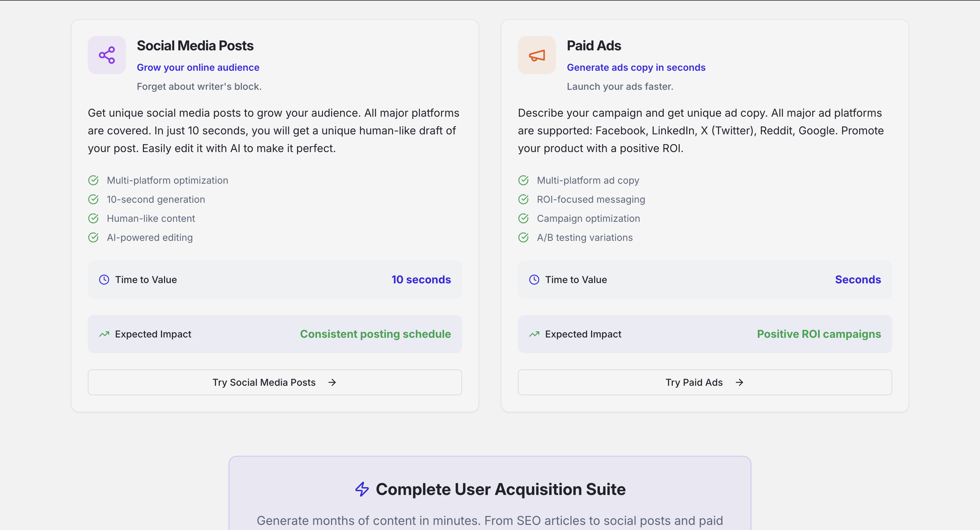Click the checkmark next to A/B testing variations

click(x=523, y=237)
